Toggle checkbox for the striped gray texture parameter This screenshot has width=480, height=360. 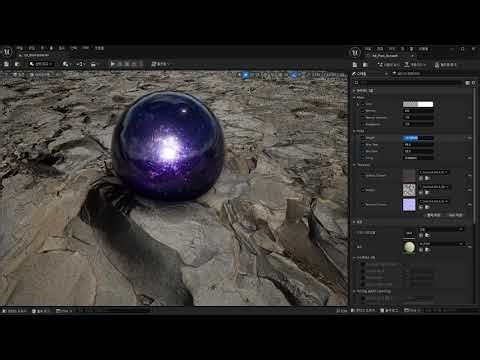[x=363, y=175]
